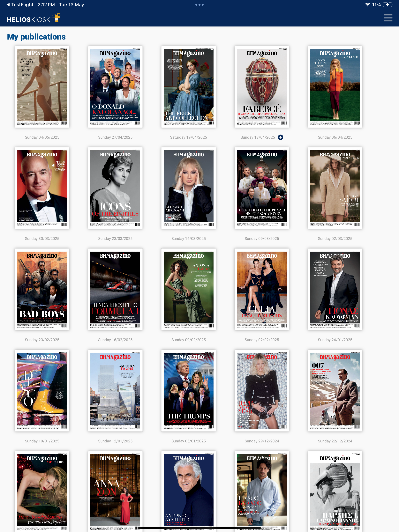Tap the My publications heading
The image size is (399, 532).
coord(36,37)
